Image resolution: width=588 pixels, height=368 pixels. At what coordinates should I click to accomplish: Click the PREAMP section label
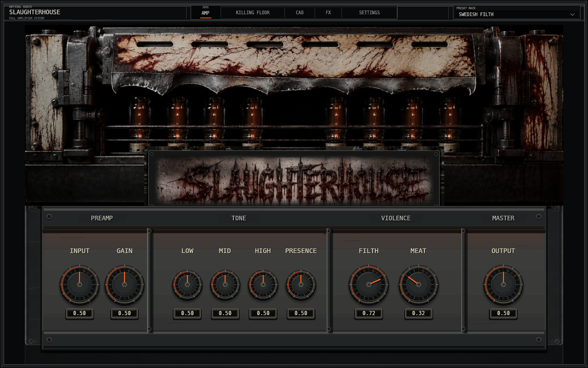[102, 218]
